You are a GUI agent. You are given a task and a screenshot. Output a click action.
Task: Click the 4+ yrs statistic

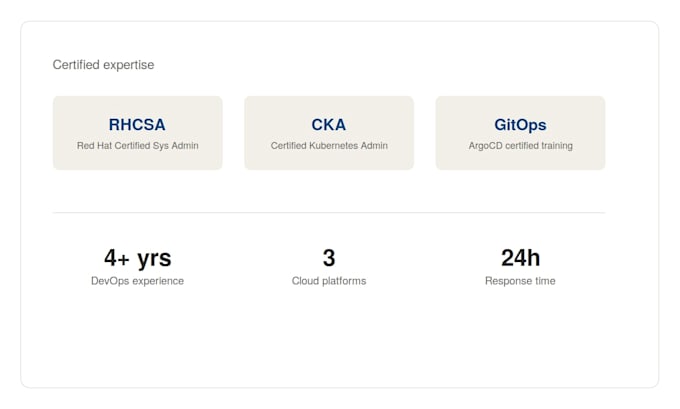click(137, 258)
